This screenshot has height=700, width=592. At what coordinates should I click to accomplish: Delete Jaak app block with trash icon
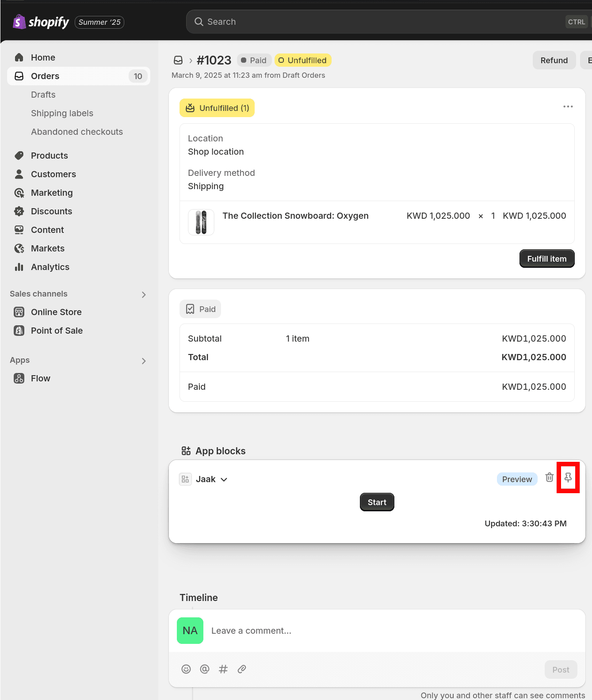point(550,477)
